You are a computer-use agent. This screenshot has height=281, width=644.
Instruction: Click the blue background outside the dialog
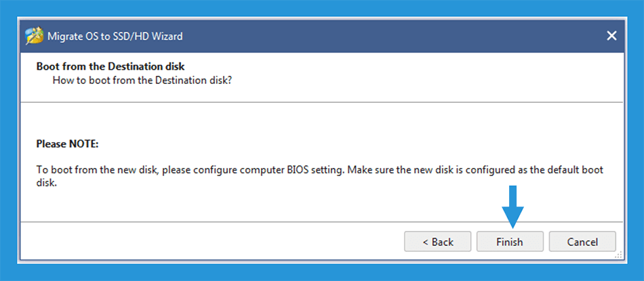(x=8, y=140)
